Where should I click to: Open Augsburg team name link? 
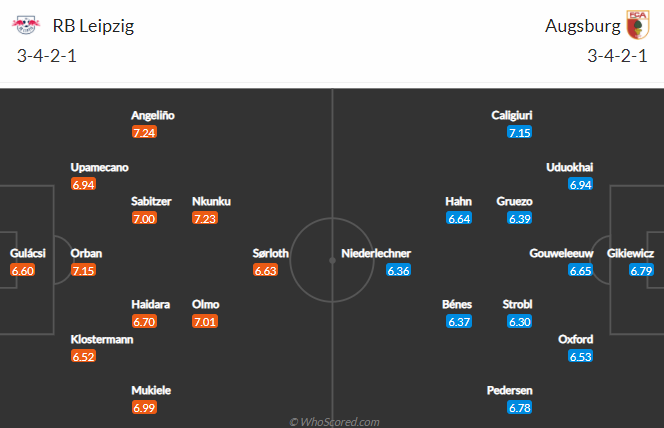(583, 26)
